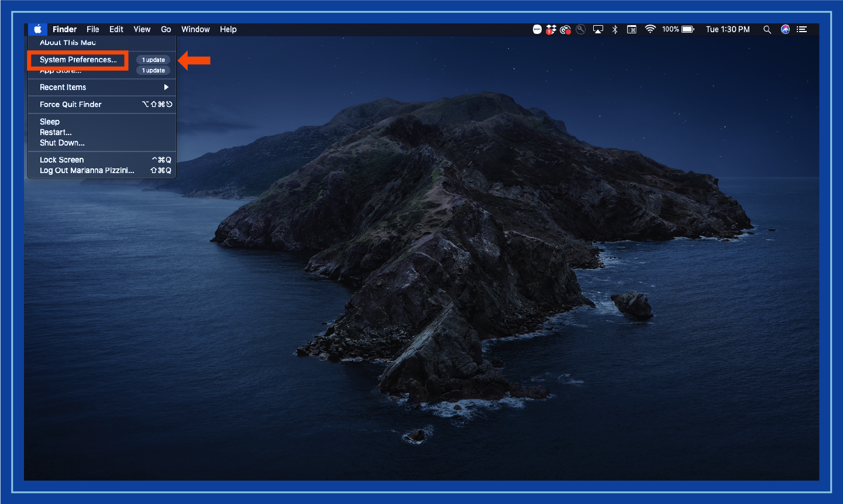This screenshot has width=843, height=504.
Task: Open the Wi-Fi menu icon
Action: pos(650,29)
